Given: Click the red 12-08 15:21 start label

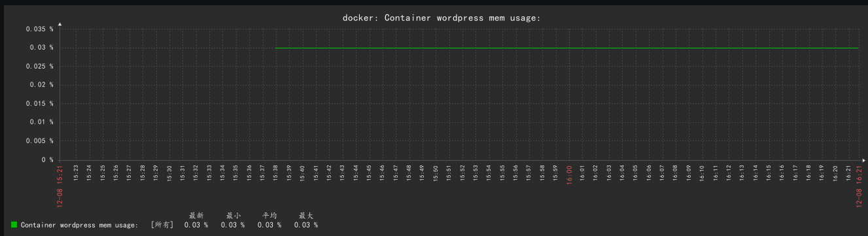Looking at the screenshot, I should click(60, 185).
